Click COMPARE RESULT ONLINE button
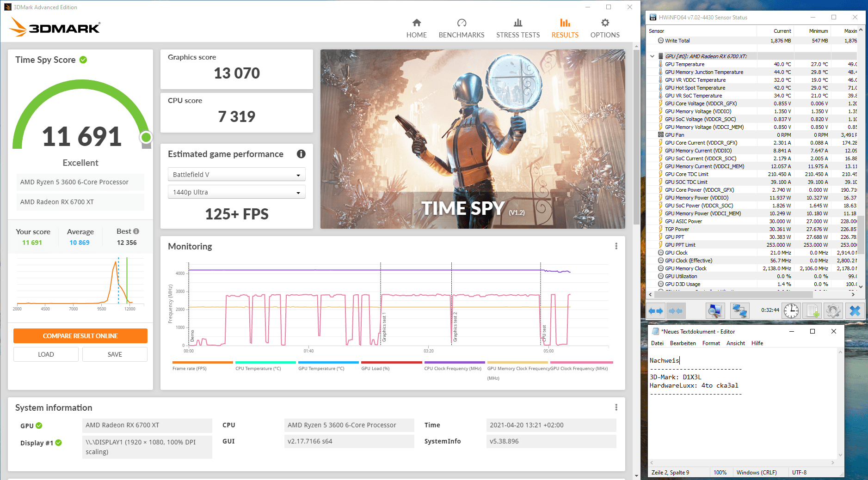The height and width of the screenshot is (480, 868). pyautogui.click(x=80, y=336)
